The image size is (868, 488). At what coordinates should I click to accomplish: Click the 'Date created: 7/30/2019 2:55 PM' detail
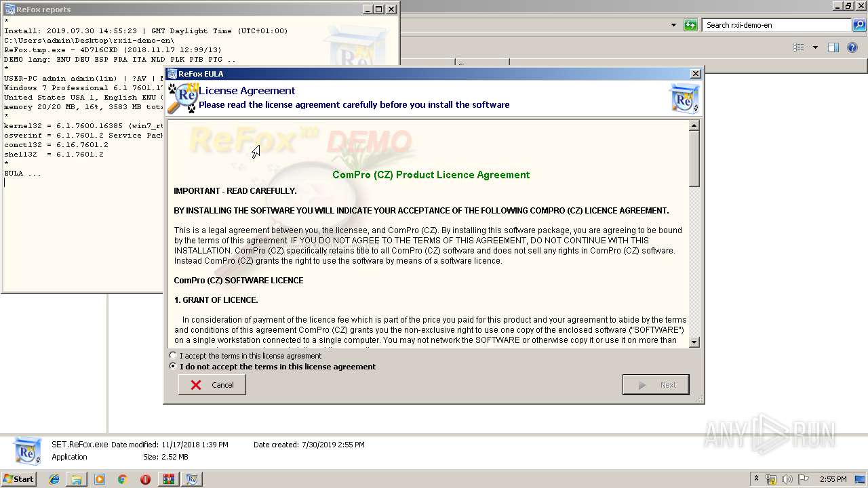(309, 445)
